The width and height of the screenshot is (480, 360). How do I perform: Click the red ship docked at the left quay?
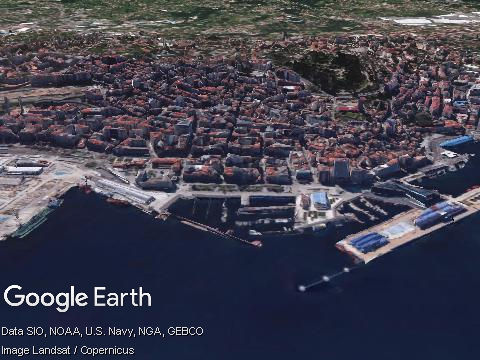117,202
